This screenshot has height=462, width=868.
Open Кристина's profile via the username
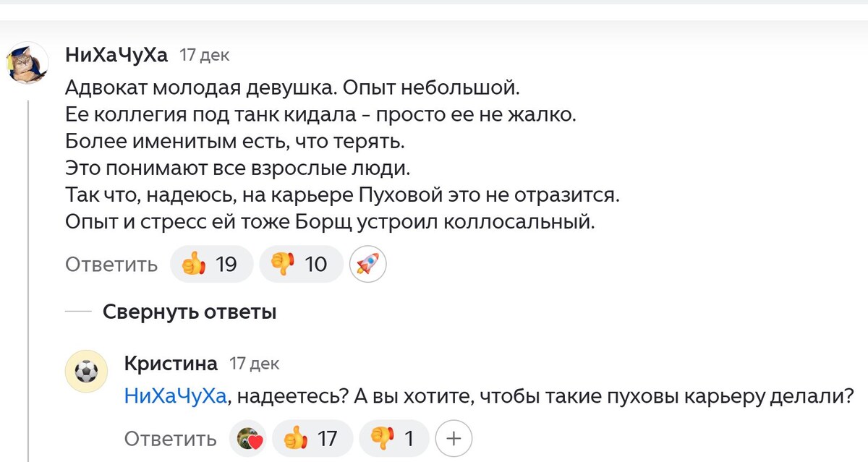tap(171, 363)
